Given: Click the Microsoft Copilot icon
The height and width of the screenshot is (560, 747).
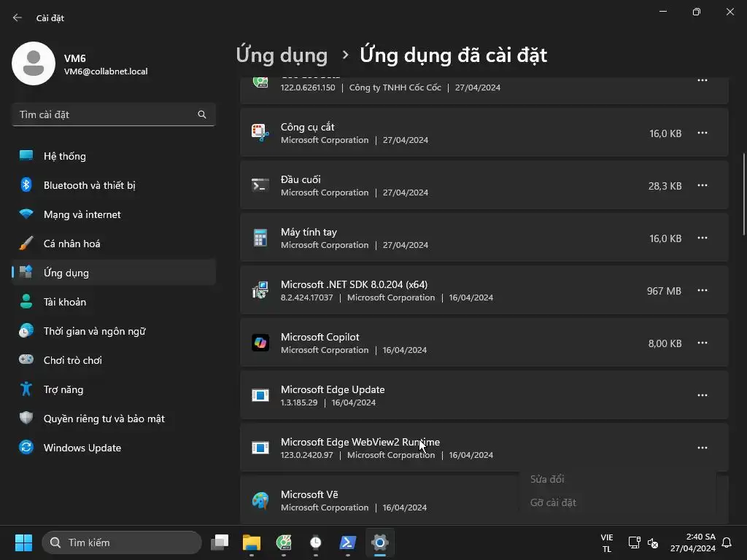Looking at the screenshot, I should point(260,343).
